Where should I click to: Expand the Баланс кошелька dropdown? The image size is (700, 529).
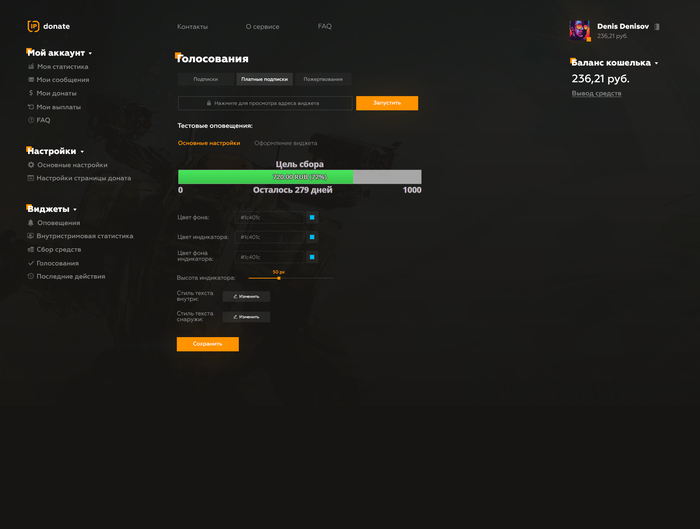pyautogui.click(x=656, y=63)
